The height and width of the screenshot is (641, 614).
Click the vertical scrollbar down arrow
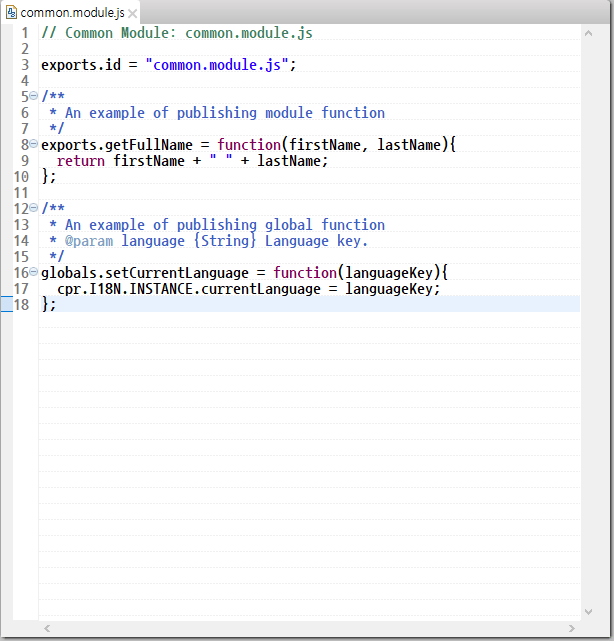tap(589, 610)
